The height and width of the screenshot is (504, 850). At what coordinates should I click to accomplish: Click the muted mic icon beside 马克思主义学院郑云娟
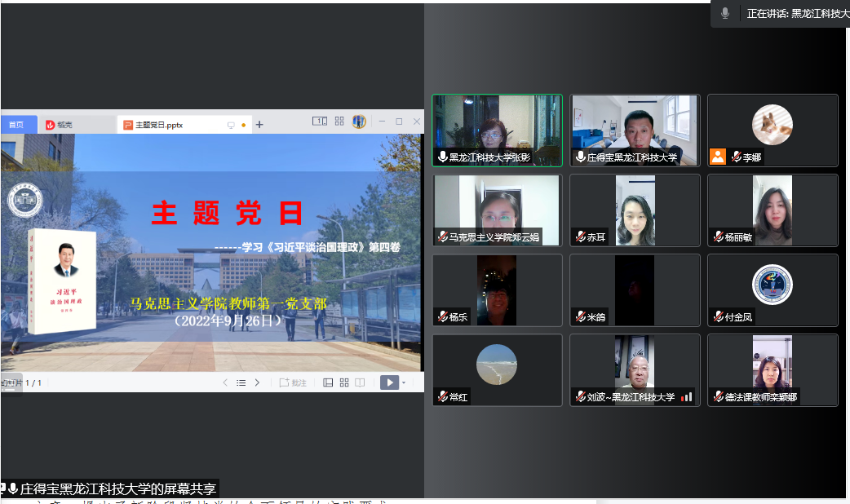point(443,237)
